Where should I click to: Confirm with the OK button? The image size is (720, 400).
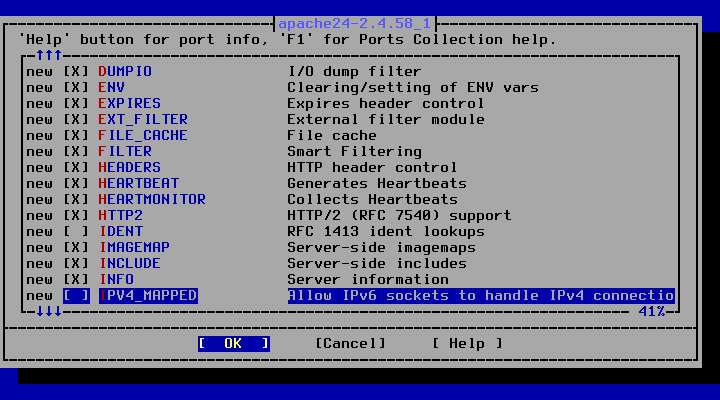click(x=234, y=344)
